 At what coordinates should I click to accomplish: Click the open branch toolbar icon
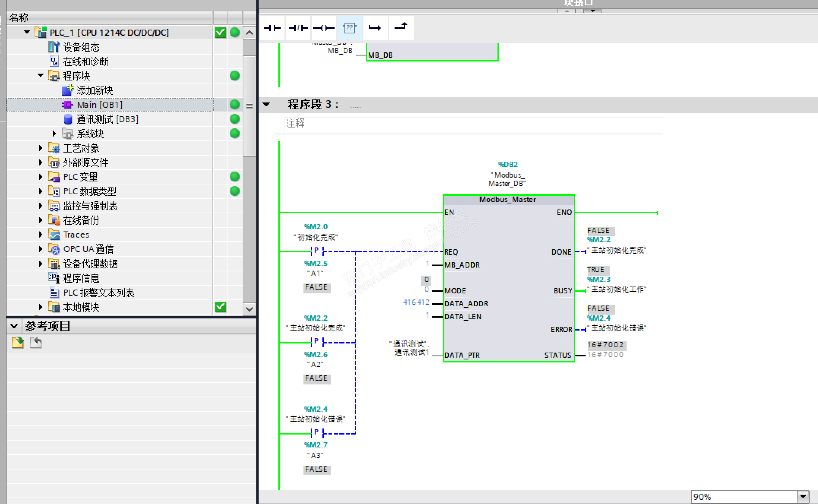click(375, 28)
